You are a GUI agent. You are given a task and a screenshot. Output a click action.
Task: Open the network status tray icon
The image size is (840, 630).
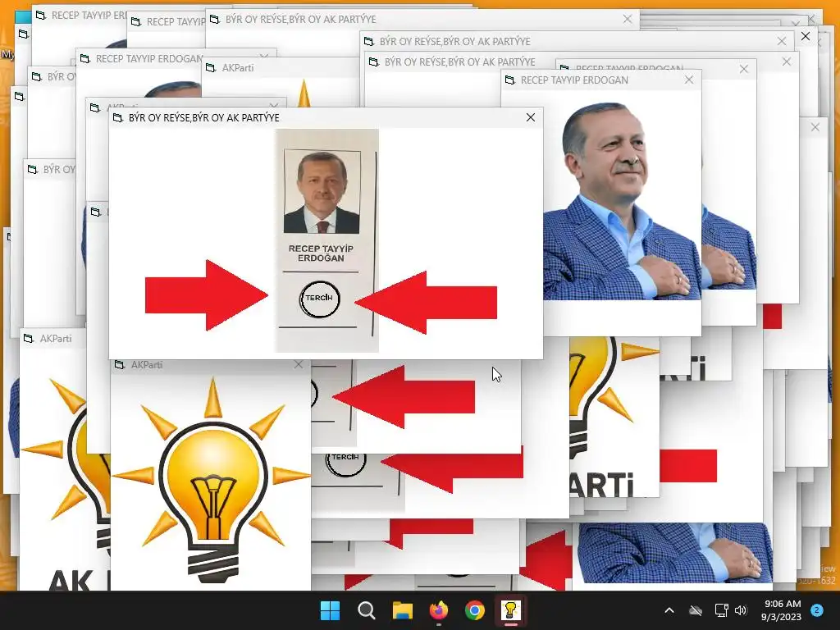click(x=722, y=610)
